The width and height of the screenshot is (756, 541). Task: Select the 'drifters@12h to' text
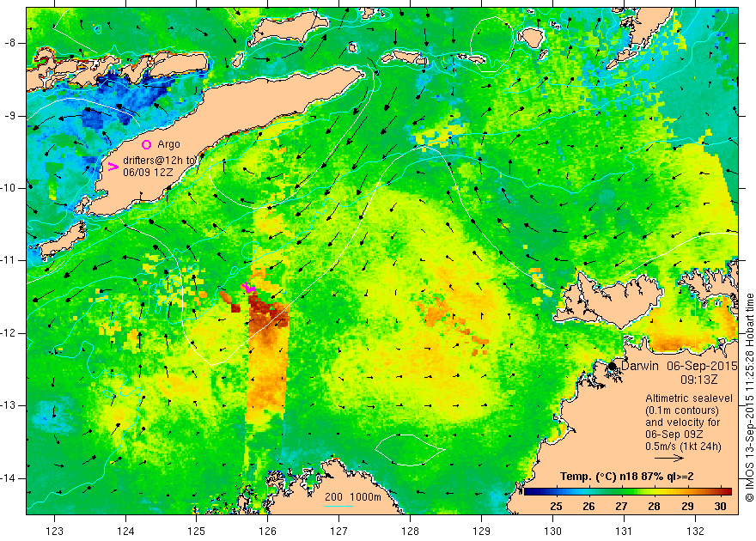click(159, 161)
